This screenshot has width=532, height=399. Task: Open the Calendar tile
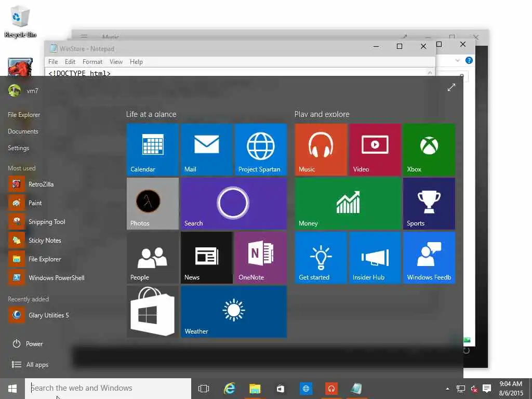tap(152, 149)
